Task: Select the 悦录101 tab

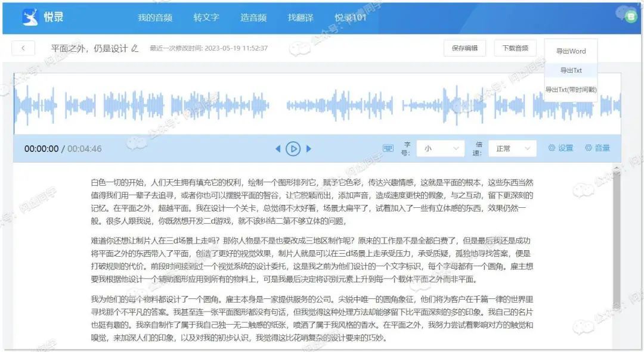Action: click(351, 18)
